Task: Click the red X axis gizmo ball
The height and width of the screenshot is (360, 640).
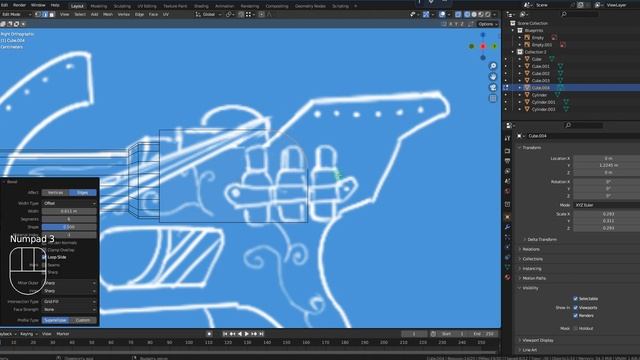Action: click(483, 46)
